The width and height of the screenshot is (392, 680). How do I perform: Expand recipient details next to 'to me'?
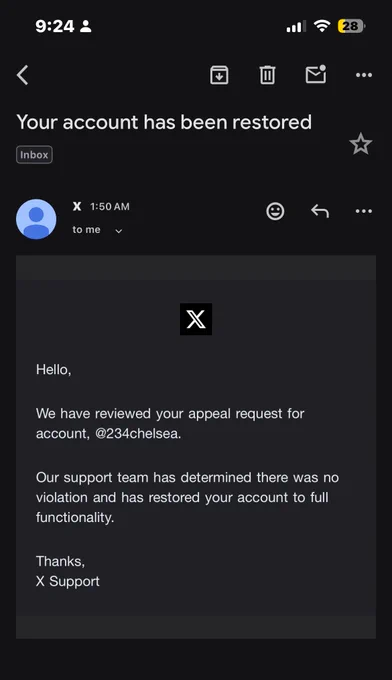pos(118,231)
